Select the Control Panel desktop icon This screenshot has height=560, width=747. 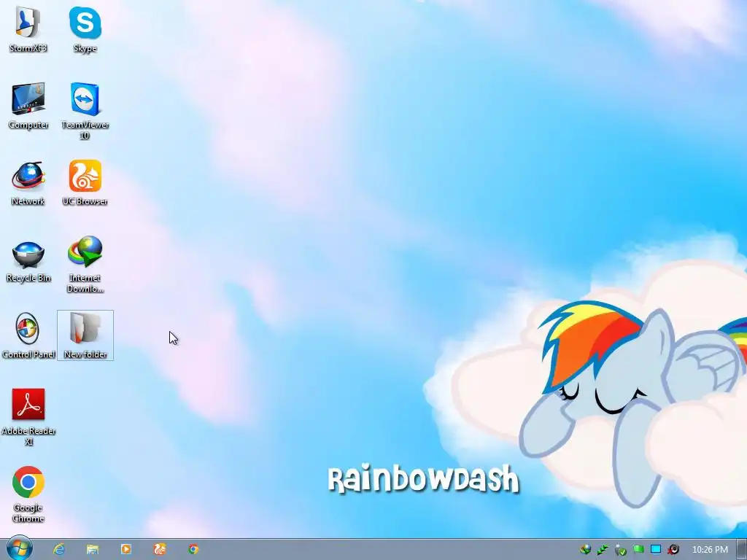pyautogui.click(x=28, y=335)
